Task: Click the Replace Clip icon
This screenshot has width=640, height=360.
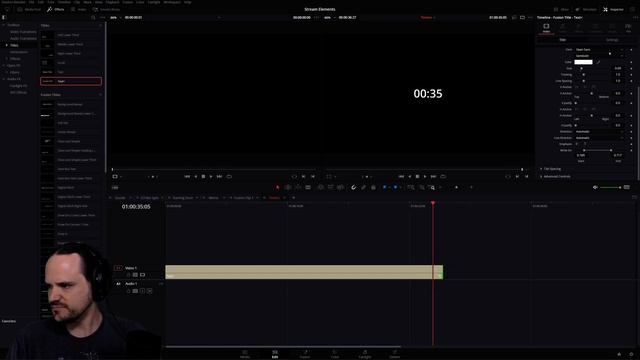Action: pyautogui.click(x=340, y=187)
